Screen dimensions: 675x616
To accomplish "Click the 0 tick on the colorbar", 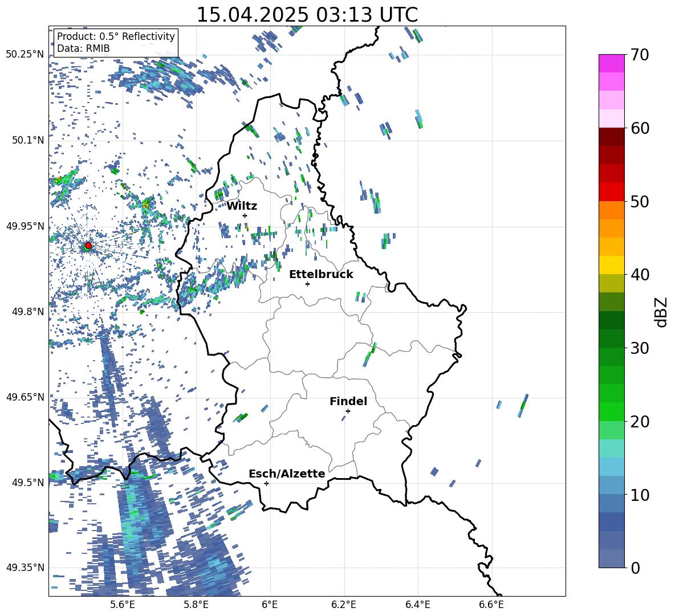I will click(635, 568).
